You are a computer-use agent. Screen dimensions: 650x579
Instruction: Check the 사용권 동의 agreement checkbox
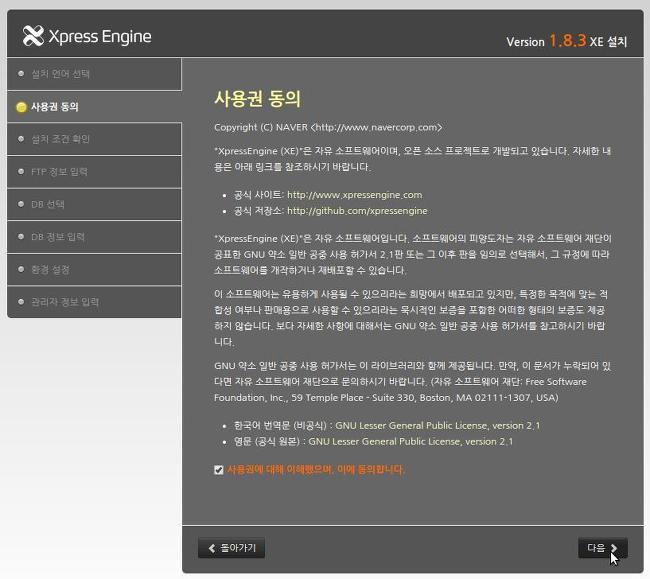coord(219,470)
